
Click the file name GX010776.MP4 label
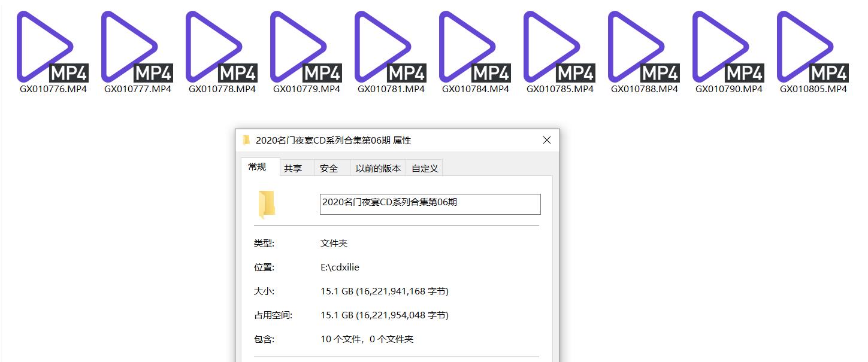point(53,89)
